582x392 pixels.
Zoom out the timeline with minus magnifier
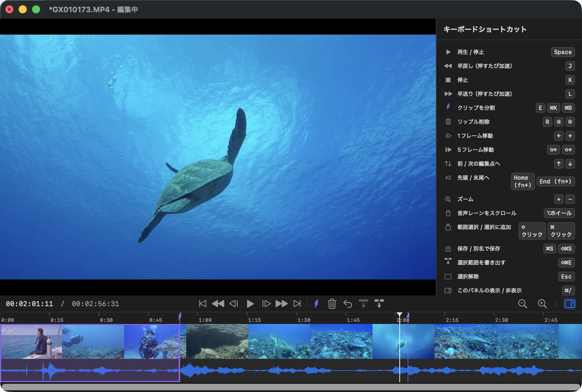523,304
